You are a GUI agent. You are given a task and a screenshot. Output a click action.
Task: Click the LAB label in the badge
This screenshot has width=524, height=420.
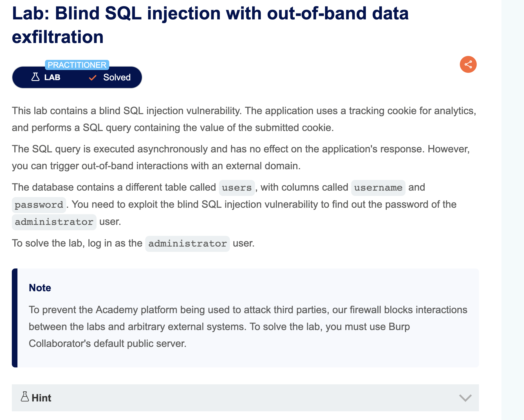click(52, 77)
